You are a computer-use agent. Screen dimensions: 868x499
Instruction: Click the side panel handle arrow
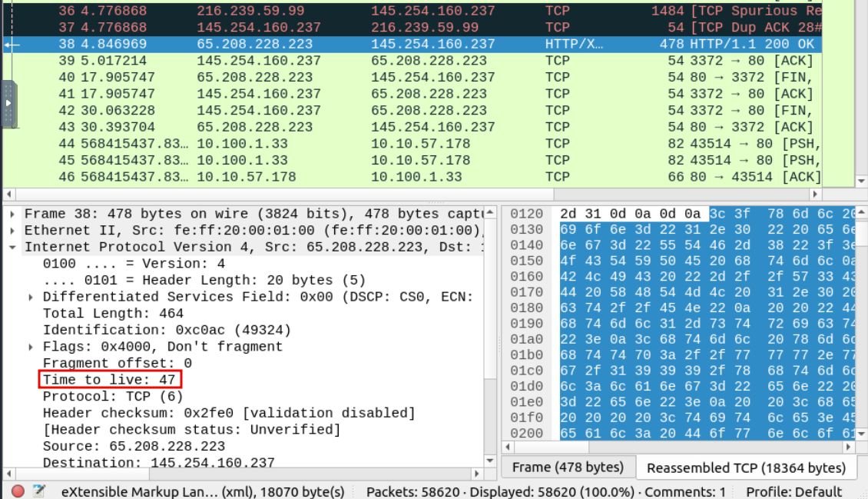[9, 102]
